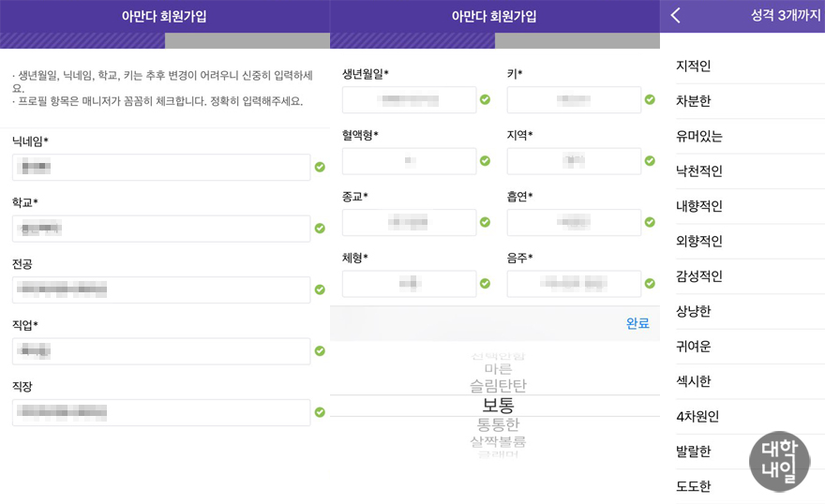This screenshot has height=504, width=825.
Task: Click progress bar on first signup screen
Action: [x=165, y=40]
